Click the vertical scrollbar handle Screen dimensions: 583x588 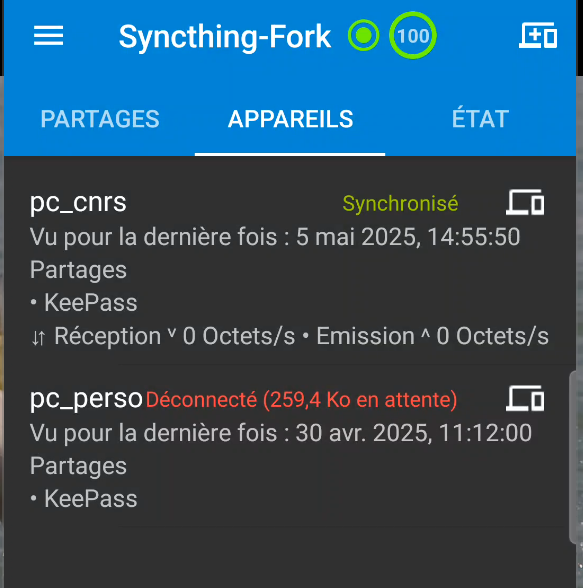[573, 457]
